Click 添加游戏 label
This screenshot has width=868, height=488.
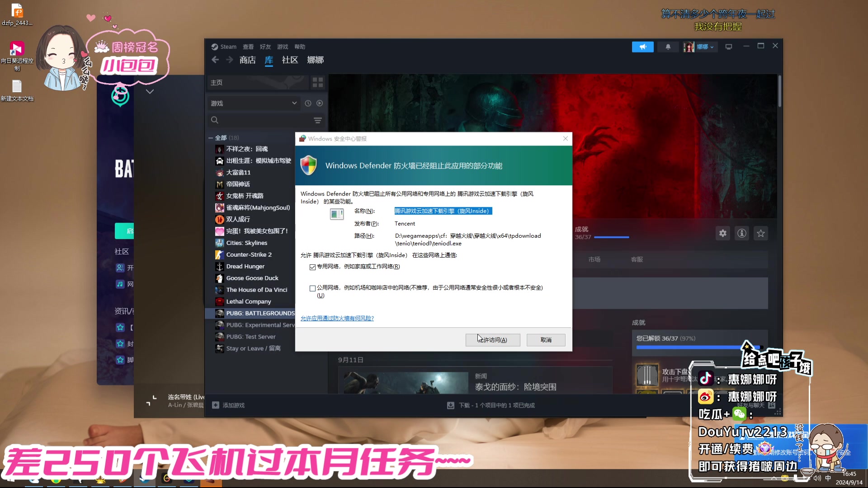click(x=233, y=405)
